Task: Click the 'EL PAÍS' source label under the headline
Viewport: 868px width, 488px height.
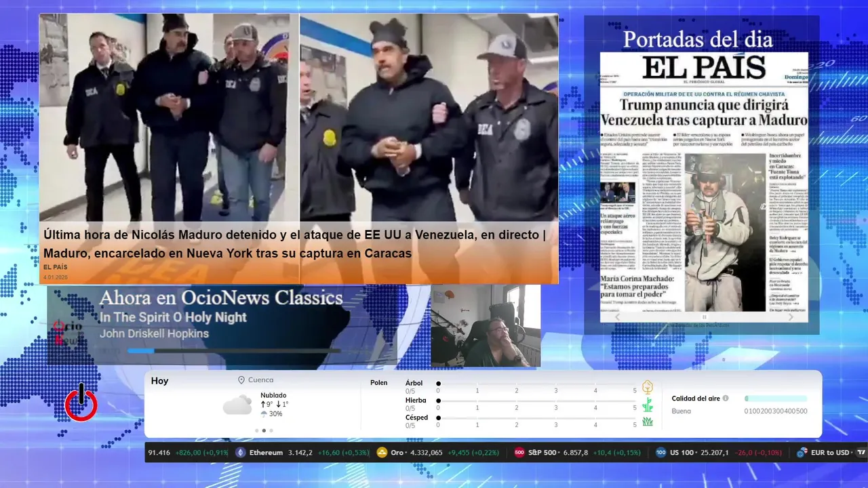Action: [x=55, y=267]
